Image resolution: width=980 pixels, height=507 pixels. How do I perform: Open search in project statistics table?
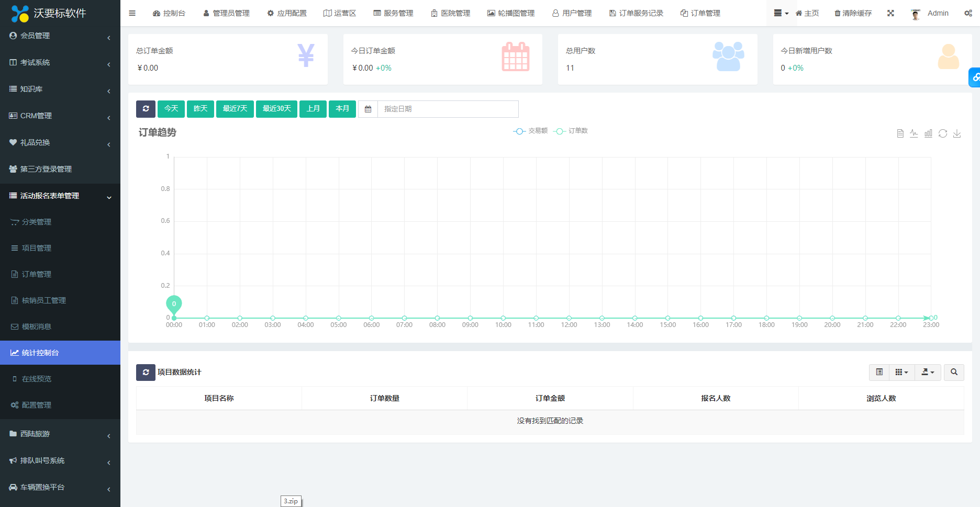click(x=954, y=372)
